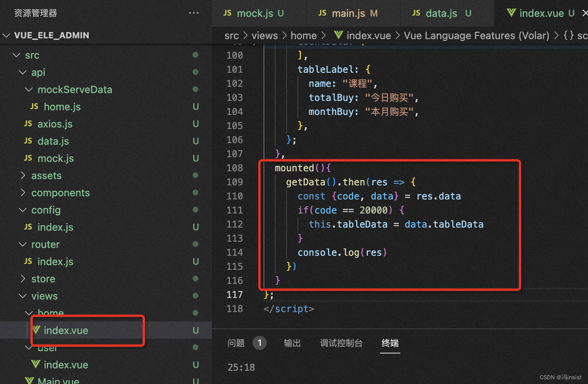Click 25:18 text in terminal
The height and width of the screenshot is (384, 588).
(241, 368)
